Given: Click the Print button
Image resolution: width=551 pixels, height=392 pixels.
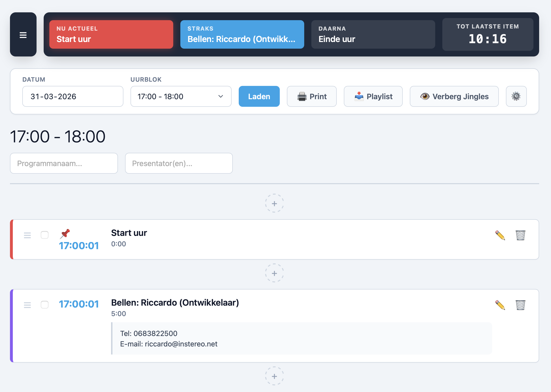Looking at the screenshot, I should (311, 96).
